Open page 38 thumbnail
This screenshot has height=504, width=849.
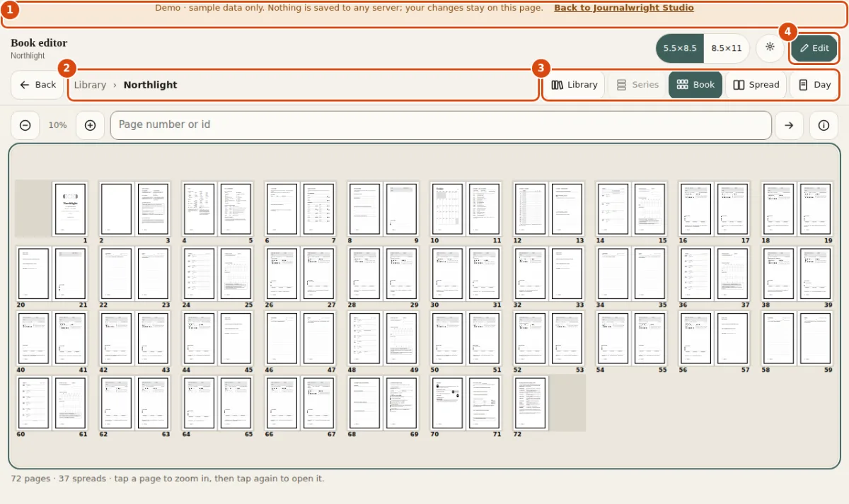(x=779, y=274)
